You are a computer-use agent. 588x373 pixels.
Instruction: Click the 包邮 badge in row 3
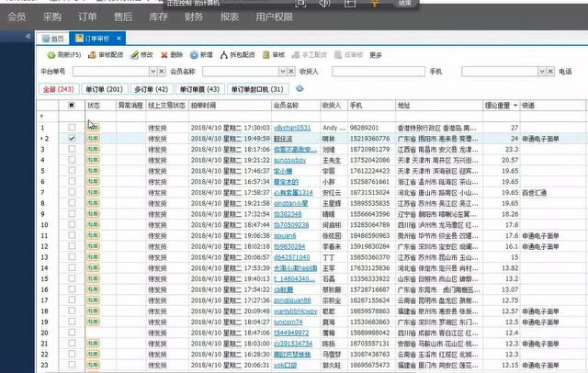coord(93,149)
